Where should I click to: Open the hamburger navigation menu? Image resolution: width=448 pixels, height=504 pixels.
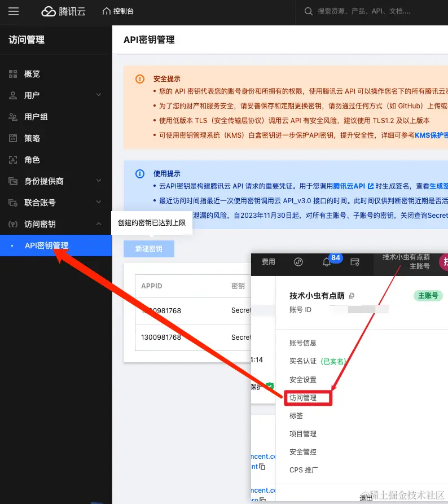coord(14,12)
